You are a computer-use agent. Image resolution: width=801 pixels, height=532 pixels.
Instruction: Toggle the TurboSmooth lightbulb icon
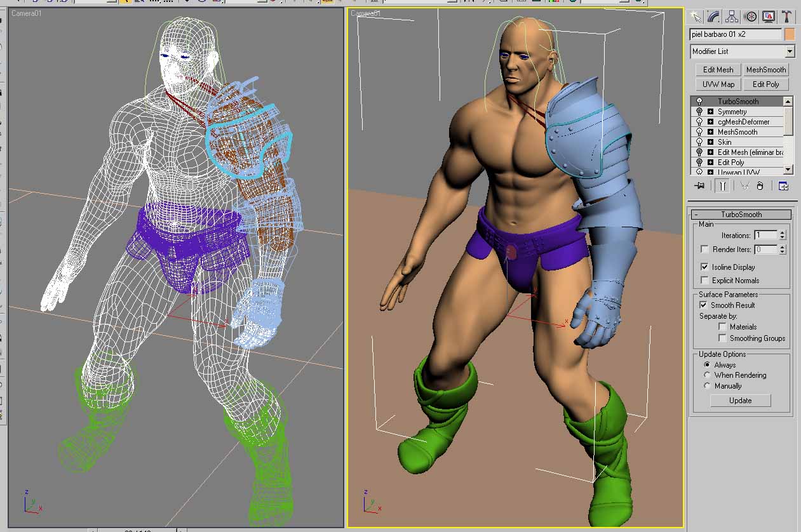point(699,102)
